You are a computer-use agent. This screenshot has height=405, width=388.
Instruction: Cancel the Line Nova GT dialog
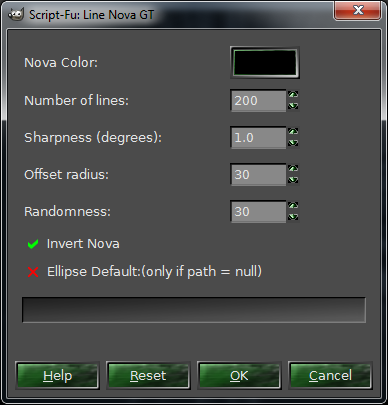point(330,376)
